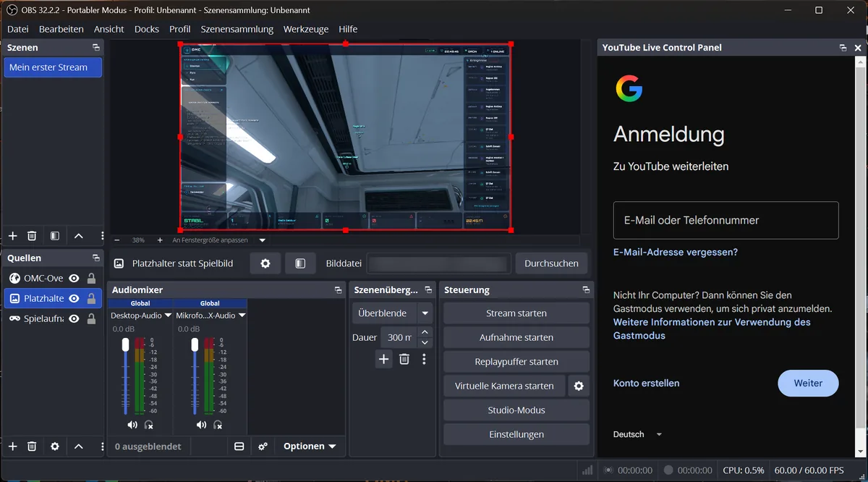The image size is (868, 482).
Task: Open Quellen panel more options menu
Action: (102, 447)
